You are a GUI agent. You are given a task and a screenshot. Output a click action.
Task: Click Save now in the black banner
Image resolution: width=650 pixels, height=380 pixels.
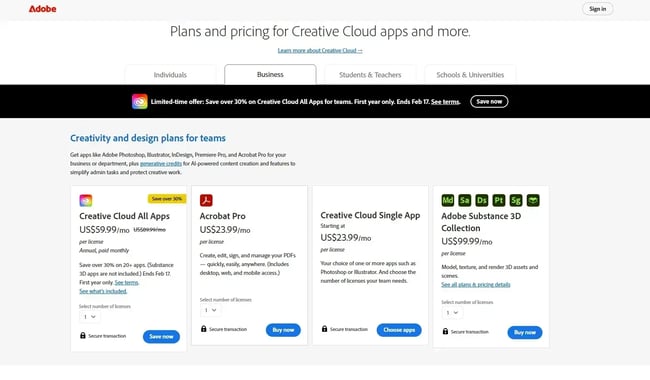coord(489,102)
